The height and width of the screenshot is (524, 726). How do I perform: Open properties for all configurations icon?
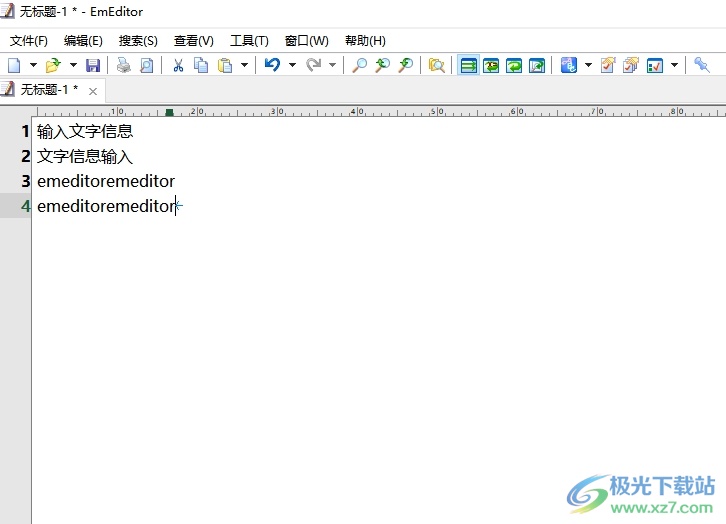coord(631,65)
